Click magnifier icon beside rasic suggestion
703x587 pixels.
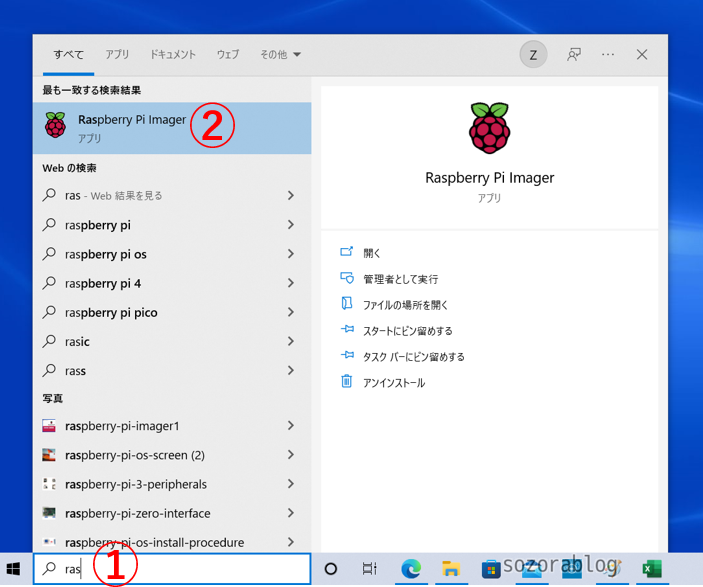point(49,341)
